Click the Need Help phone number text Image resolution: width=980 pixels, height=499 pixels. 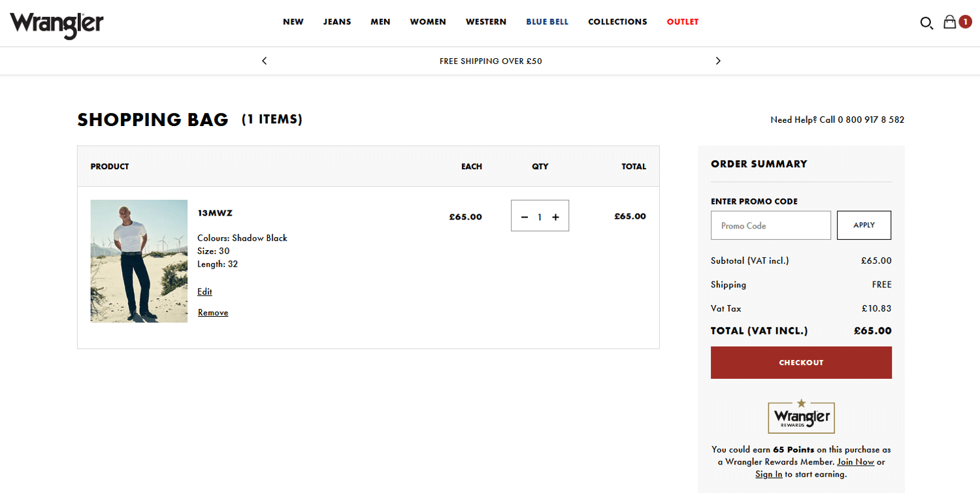pos(838,120)
